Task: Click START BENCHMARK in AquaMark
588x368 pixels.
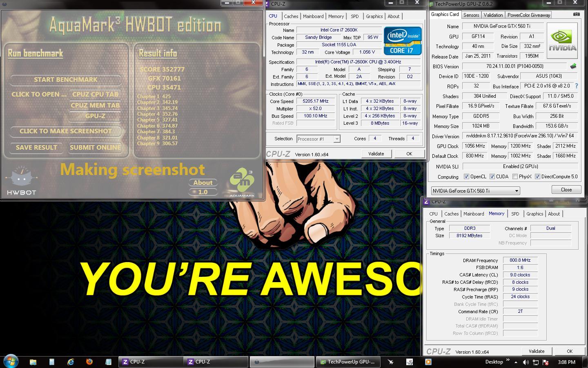Action: click(65, 79)
